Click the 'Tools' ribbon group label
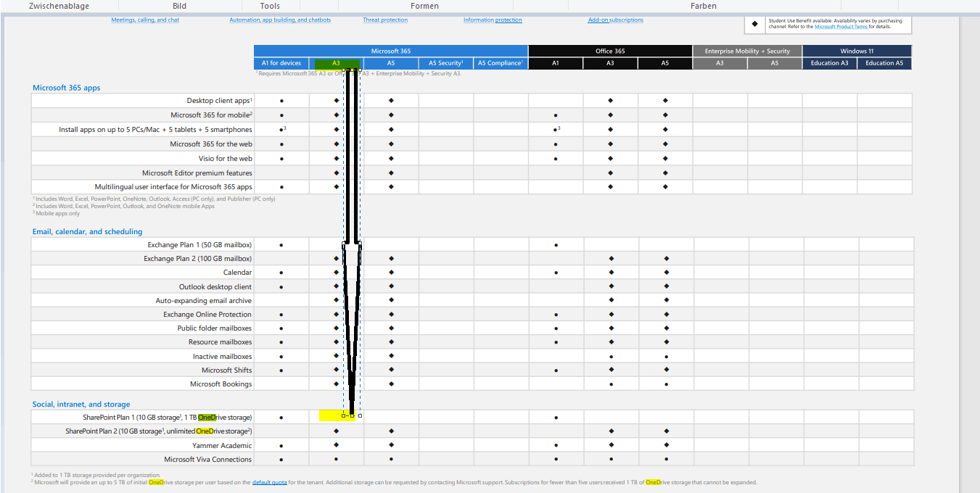 270,6
